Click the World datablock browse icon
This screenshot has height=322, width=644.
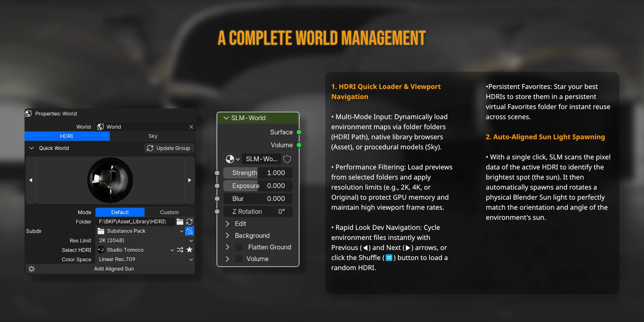[101, 127]
